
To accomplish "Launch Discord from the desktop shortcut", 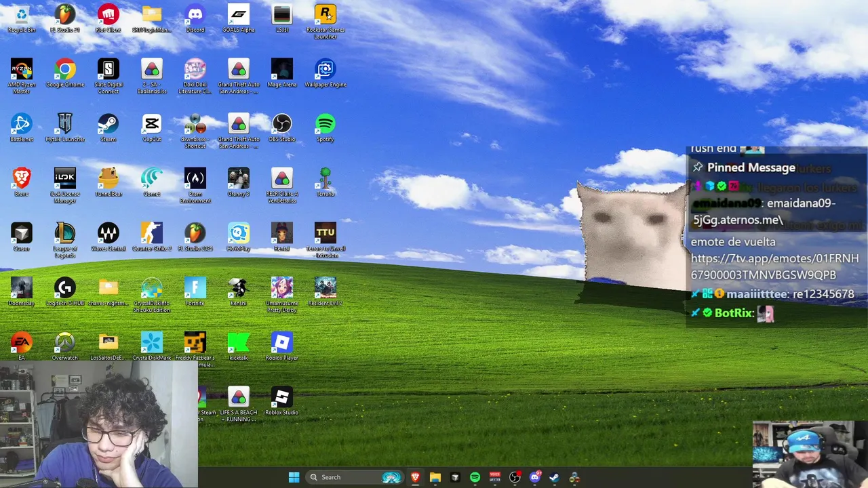I will 195,18.
